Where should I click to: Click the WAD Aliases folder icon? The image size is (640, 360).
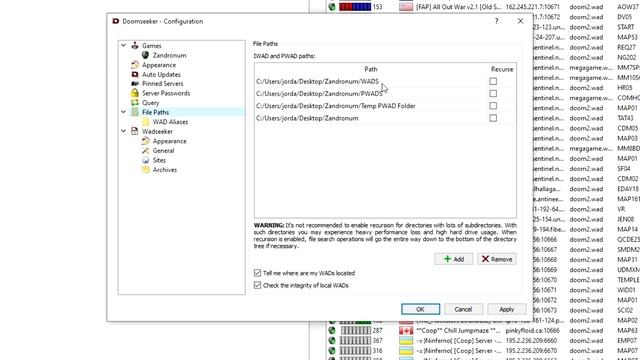(x=145, y=122)
